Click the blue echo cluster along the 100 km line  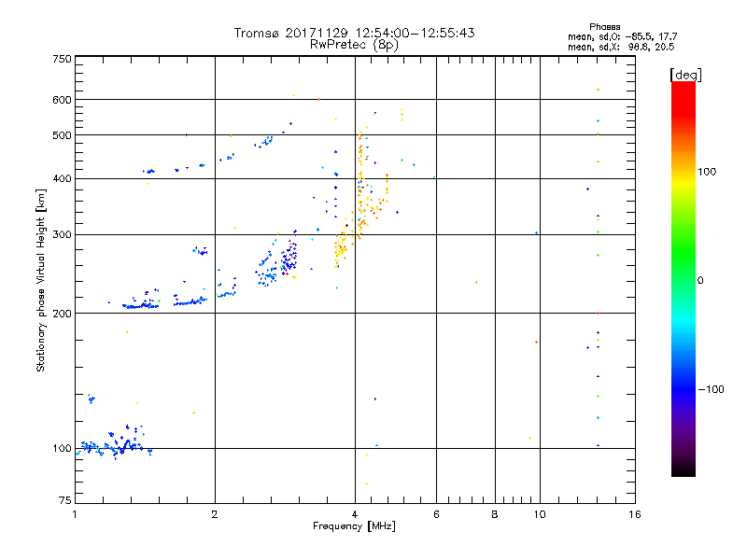[x=114, y=448]
